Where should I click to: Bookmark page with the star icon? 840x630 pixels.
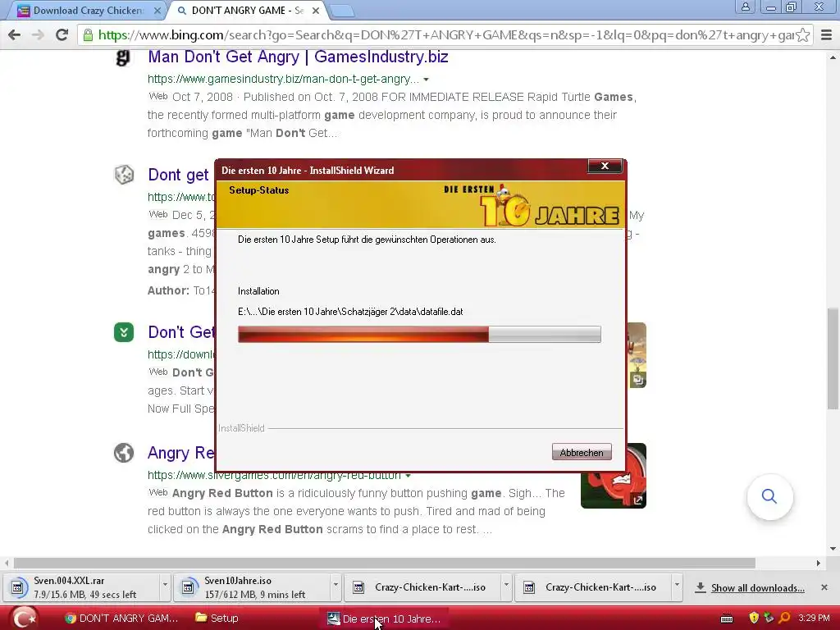click(802, 34)
